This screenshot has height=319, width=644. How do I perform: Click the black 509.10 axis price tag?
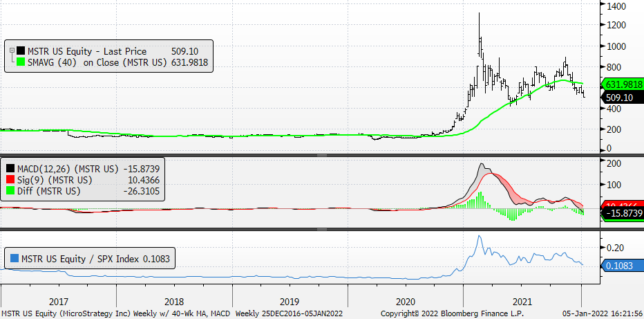click(x=621, y=98)
